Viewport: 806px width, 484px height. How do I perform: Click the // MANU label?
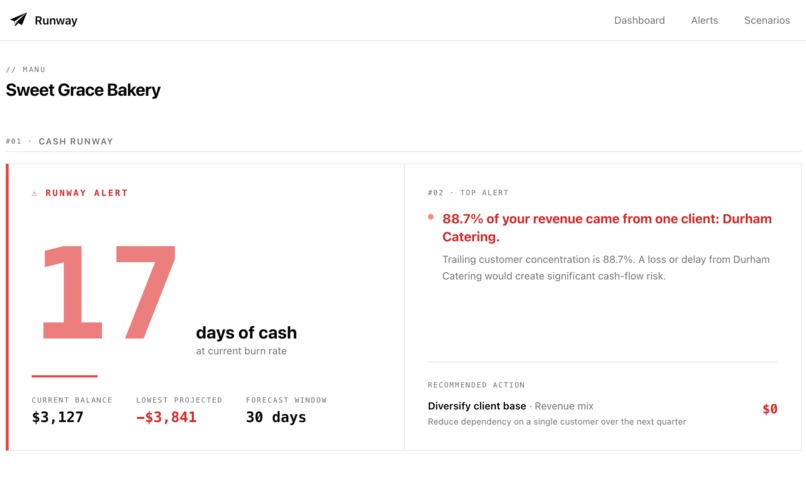coord(26,69)
